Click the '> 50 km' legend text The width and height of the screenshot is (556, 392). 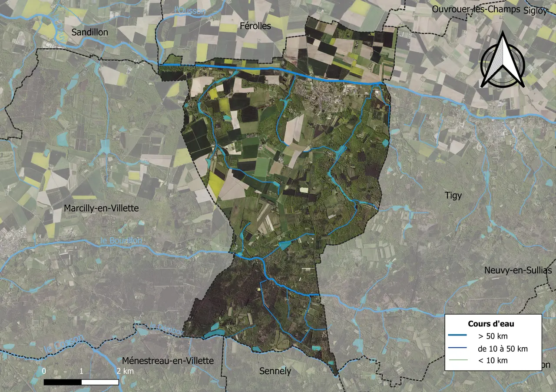(493, 336)
